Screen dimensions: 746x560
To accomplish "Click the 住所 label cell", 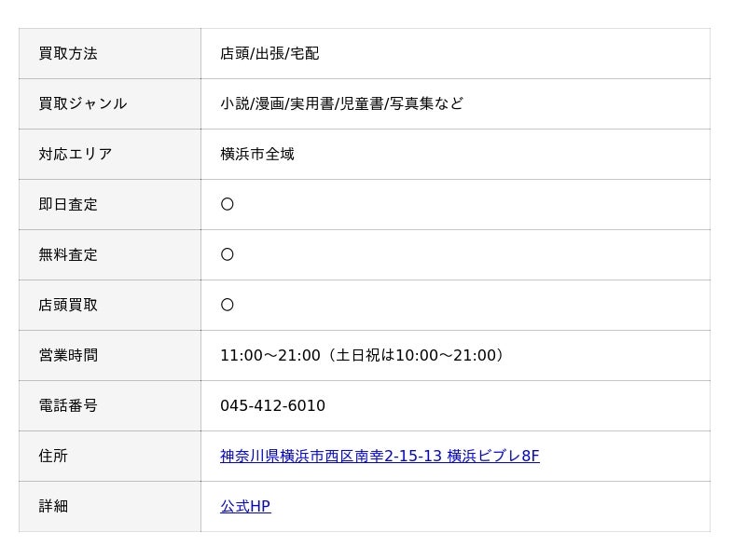I will click(x=110, y=457).
